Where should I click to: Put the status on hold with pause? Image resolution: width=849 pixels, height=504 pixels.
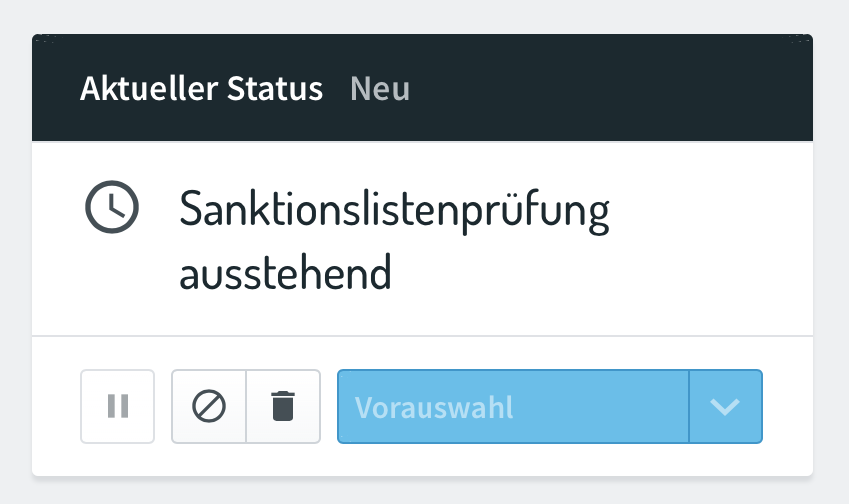pos(118,406)
